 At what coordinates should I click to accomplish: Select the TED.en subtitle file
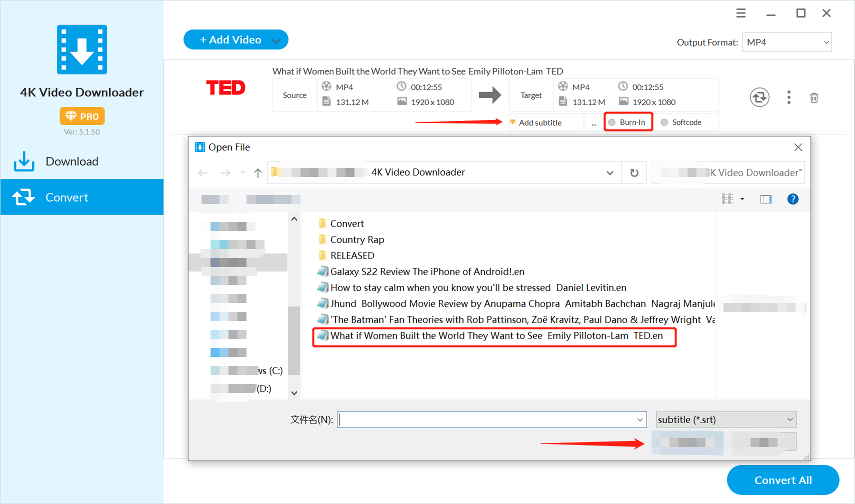[496, 336]
